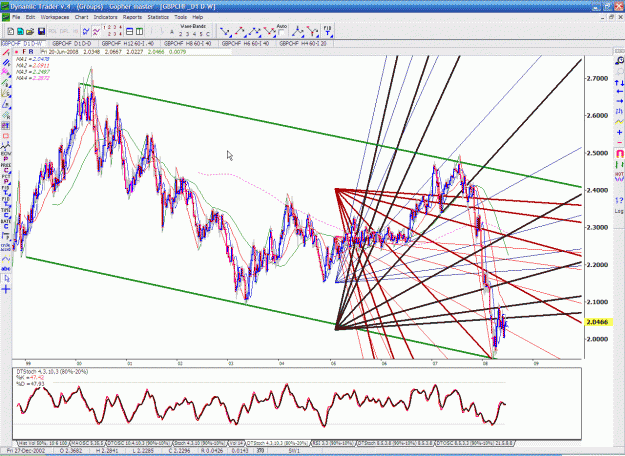Click the open folder icon

tap(30, 31)
